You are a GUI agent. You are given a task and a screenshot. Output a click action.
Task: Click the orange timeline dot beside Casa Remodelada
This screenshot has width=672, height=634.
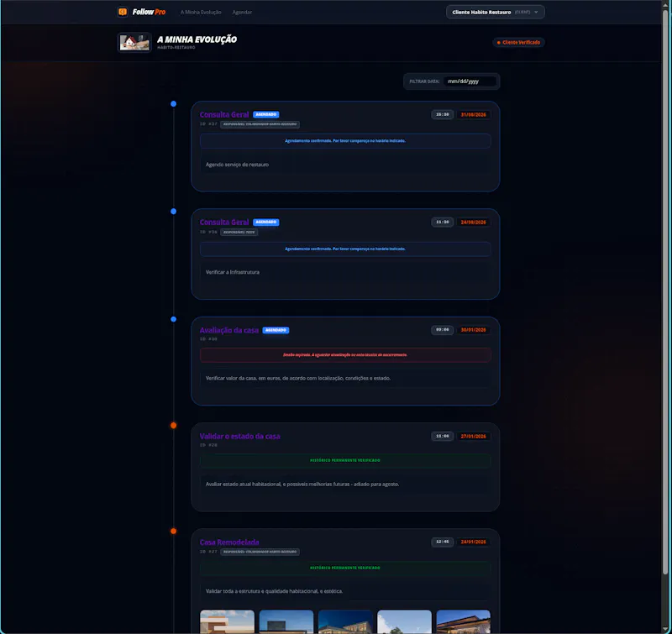point(173,532)
